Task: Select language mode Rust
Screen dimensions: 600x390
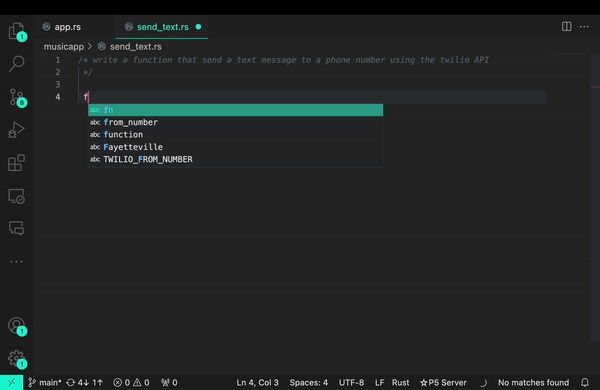Action: click(400, 382)
